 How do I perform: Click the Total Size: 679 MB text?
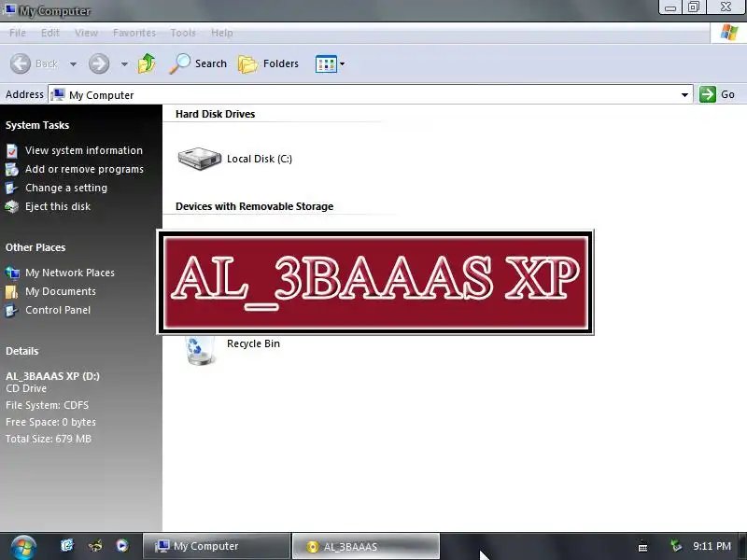click(x=49, y=439)
